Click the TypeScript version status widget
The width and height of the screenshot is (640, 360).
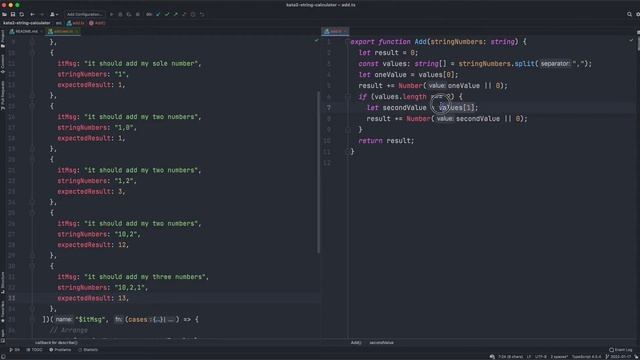click(586, 357)
